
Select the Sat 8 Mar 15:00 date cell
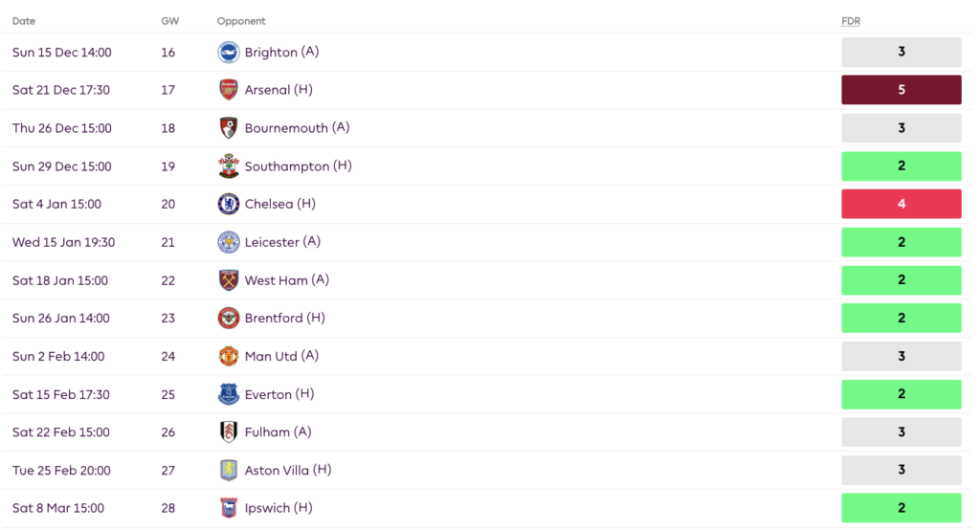pyautogui.click(x=58, y=508)
